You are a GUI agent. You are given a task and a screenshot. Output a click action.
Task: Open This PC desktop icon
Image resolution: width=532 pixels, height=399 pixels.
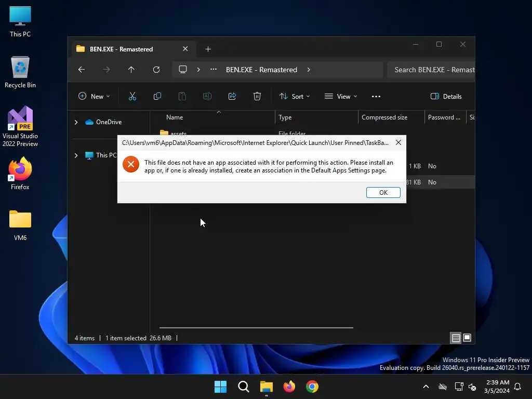coord(20,22)
